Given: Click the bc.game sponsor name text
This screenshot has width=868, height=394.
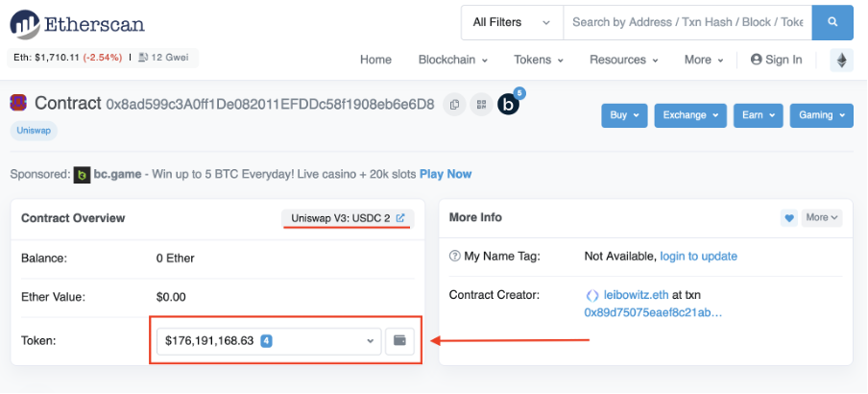Looking at the screenshot, I should (115, 175).
